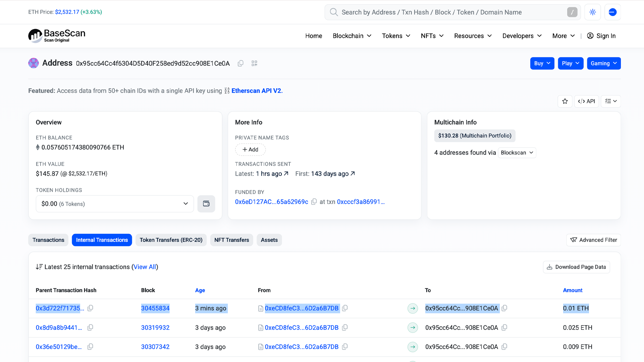
Task: Open From contract in block 30319932 row
Action: coord(302,327)
